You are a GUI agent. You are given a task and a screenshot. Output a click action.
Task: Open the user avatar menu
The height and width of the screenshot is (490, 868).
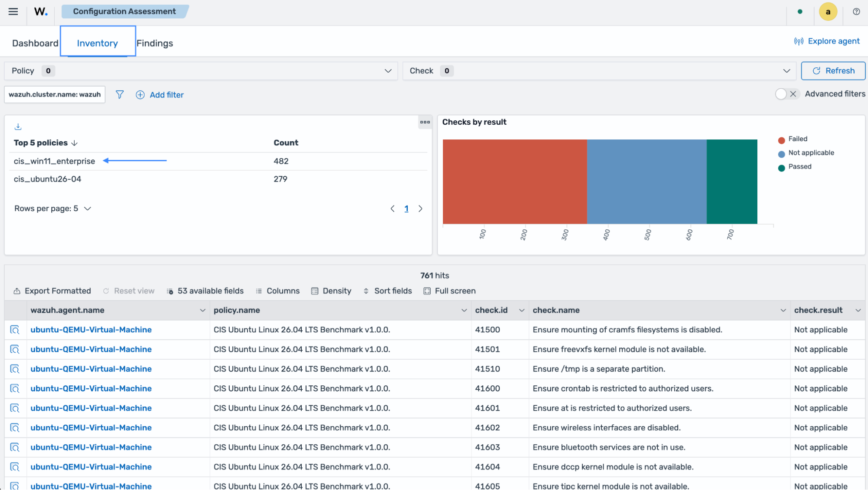(828, 12)
